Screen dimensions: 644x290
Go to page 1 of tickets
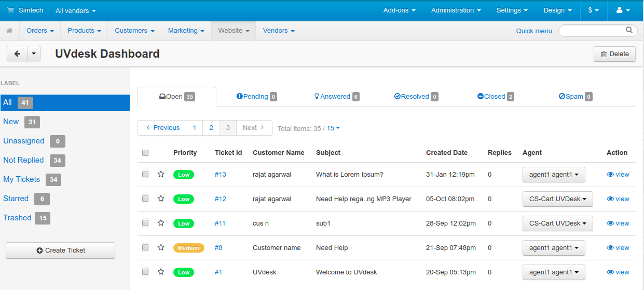[x=195, y=128]
